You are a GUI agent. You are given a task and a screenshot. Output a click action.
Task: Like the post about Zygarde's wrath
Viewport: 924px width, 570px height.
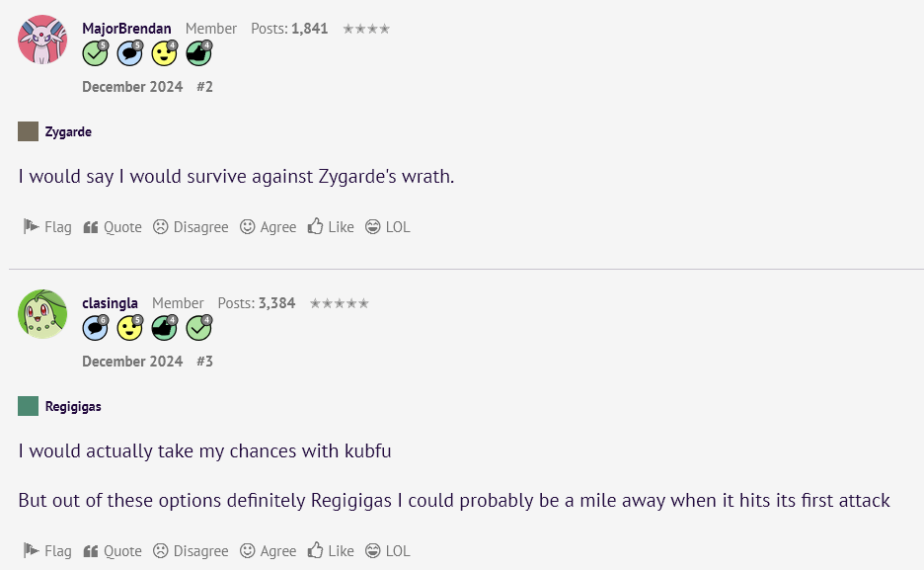(331, 227)
